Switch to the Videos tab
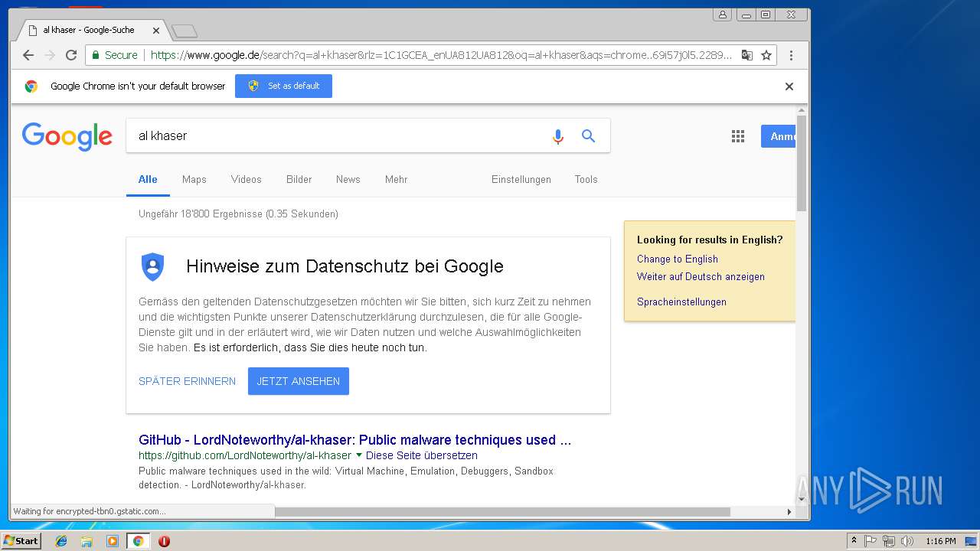Viewport: 980px width, 551px height. coord(247,179)
